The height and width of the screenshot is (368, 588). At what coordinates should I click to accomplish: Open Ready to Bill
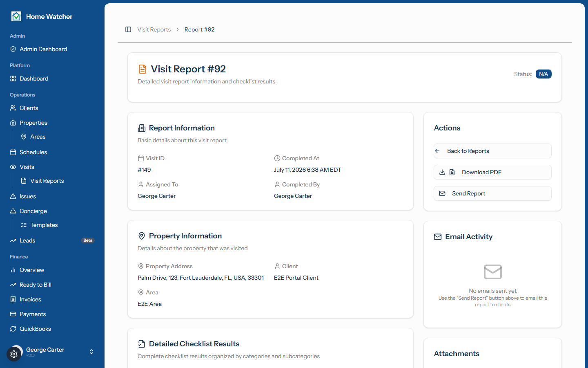(x=52, y=285)
